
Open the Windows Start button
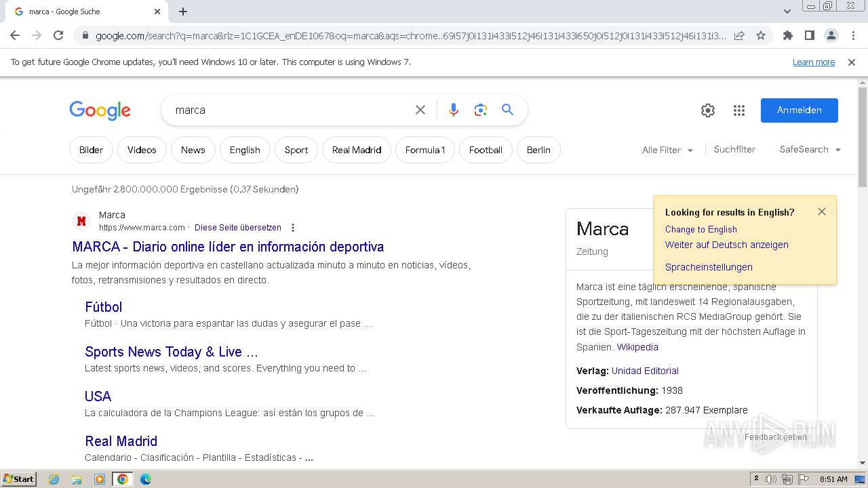[18, 479]
